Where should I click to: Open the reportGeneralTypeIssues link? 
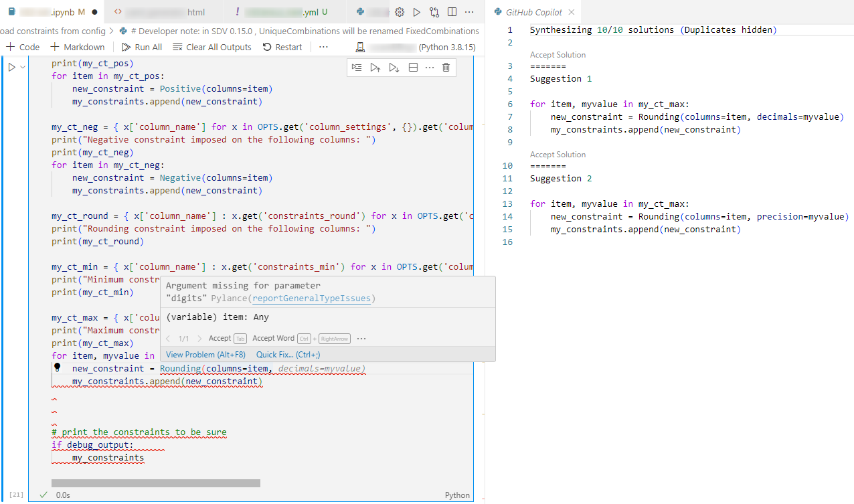point(311,299)
